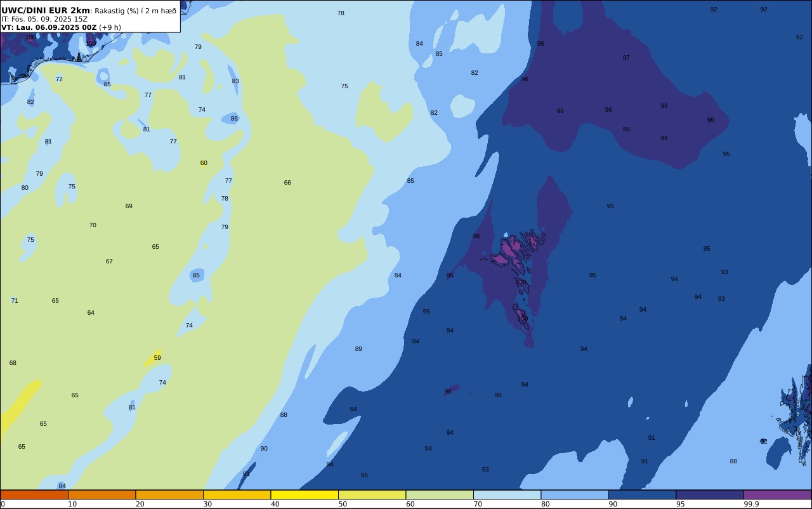Image resolution: width=812 pixels, height=509 pixels.
Task: Click the legend tick label '20'
Action: (140, 504)
